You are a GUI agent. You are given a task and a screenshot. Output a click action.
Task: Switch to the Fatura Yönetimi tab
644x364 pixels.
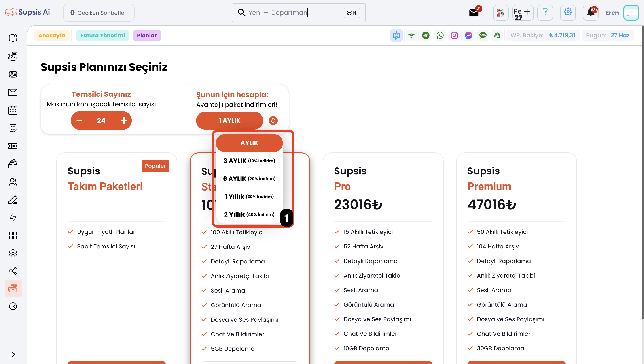(x=102, y=36)
